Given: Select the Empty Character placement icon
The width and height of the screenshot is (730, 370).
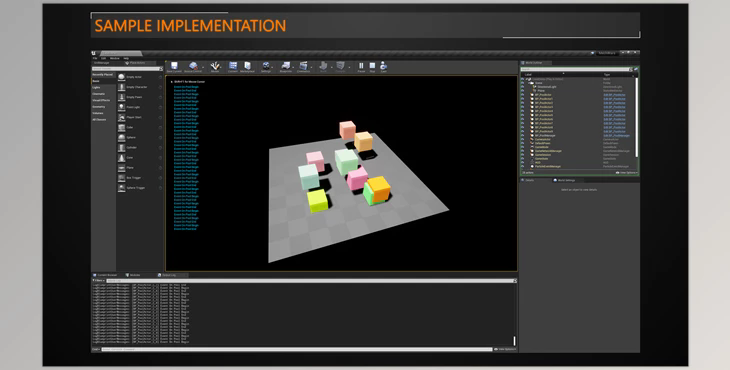Looking at the screenshot, I should (122, 87).
